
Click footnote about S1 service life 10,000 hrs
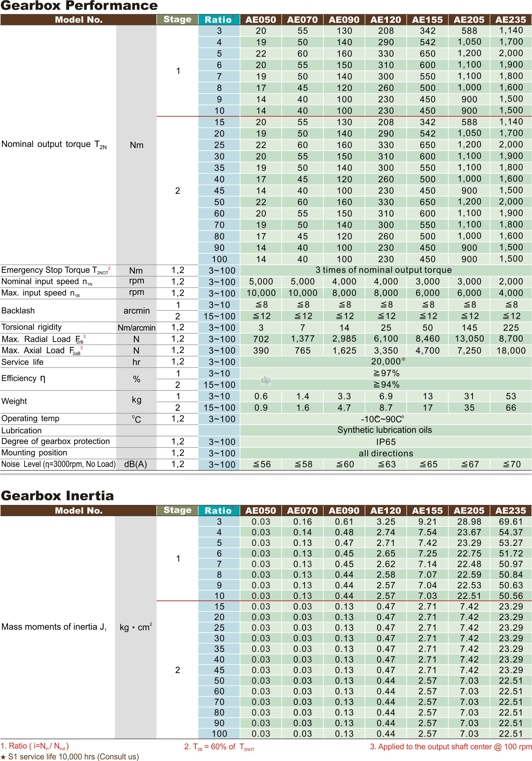click(x=70, y=757)
